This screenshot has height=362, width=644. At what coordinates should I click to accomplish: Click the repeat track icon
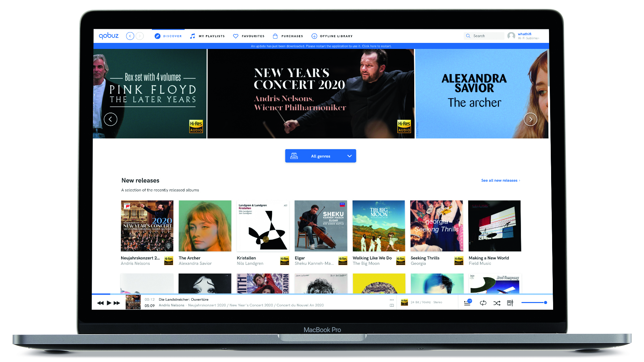[483, 303]
